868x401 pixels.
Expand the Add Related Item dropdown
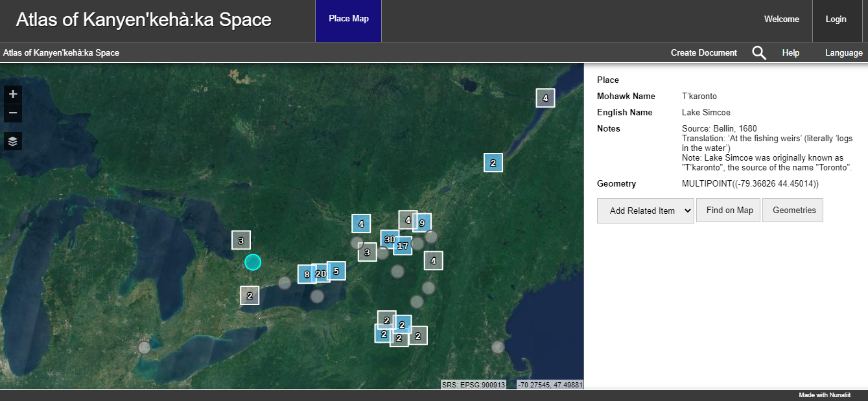pyautogui.click(x=645, y=211)
